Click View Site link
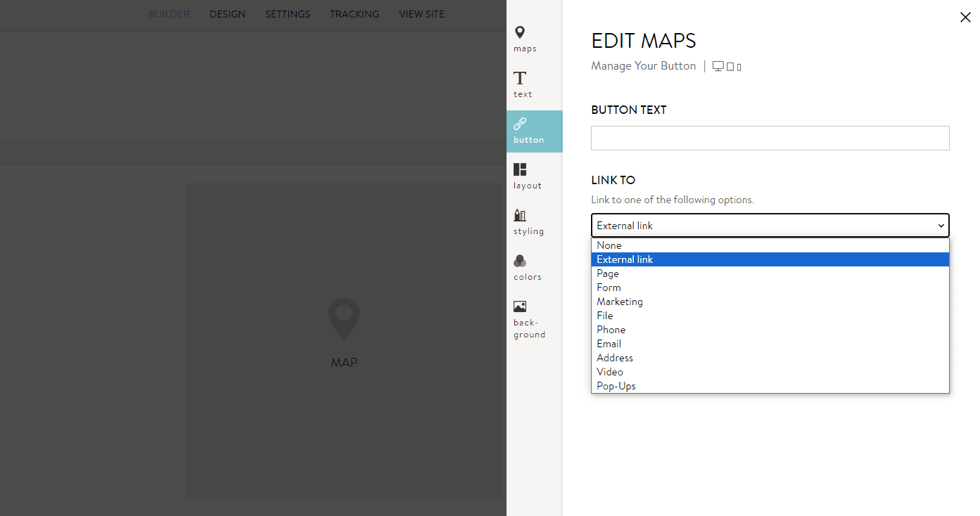Image resolution: width=980 pixels, height=516 pixels. coord(421,14)
